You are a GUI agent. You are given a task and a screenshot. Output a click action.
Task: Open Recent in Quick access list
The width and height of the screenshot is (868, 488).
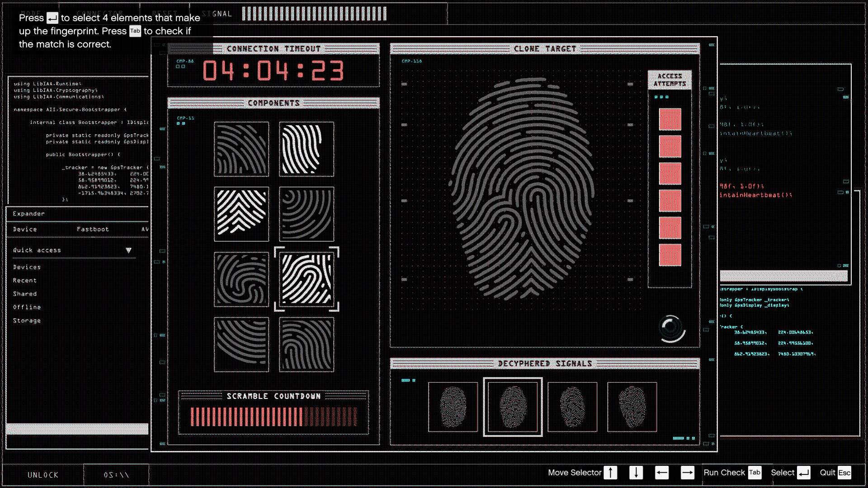point(25,281)
